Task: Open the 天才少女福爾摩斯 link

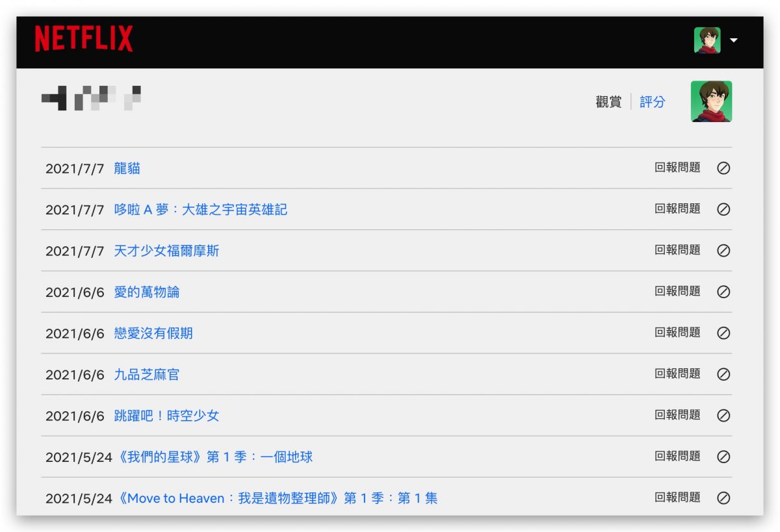Action: 167,251
